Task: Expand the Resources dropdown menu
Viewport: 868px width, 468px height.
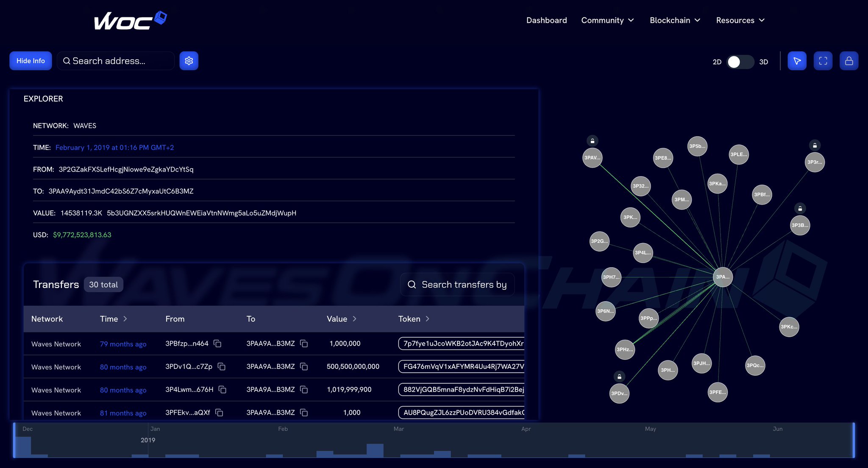Action: (740, 20)
